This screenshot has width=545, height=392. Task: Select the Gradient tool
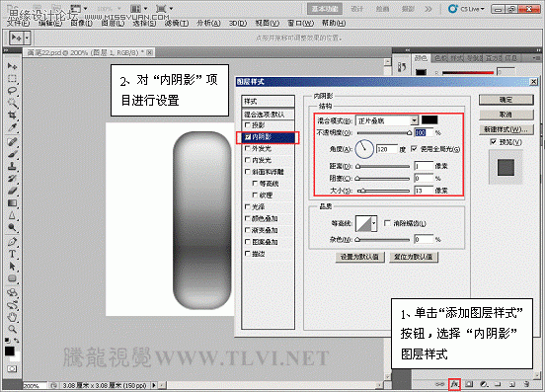click(x=12, y=203)
